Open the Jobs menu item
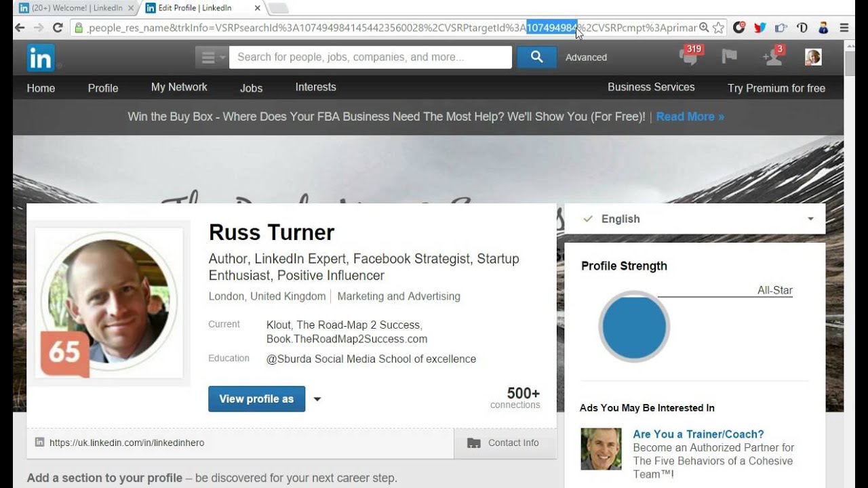The height and width of the screenshot is (488, 868). click(251, 88)
